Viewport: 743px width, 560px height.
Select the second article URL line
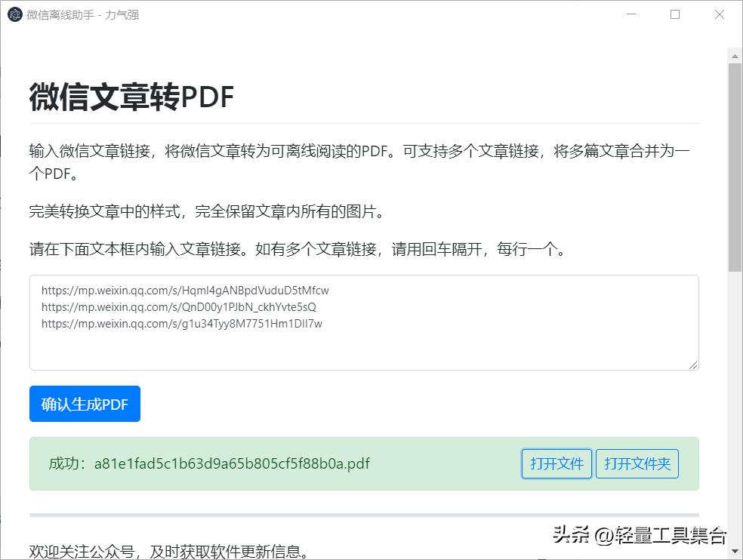pos(180,307)
